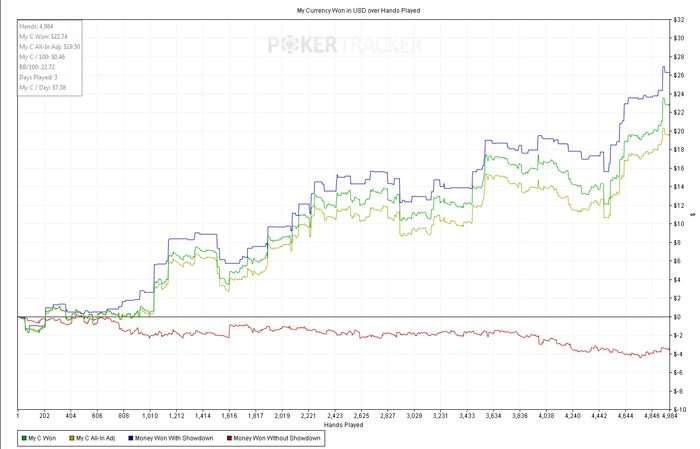The image size is (700, 449).
Task: Click the Hands: 4,984 stat line
Action: pyautogui.click(x=36, y=26)
